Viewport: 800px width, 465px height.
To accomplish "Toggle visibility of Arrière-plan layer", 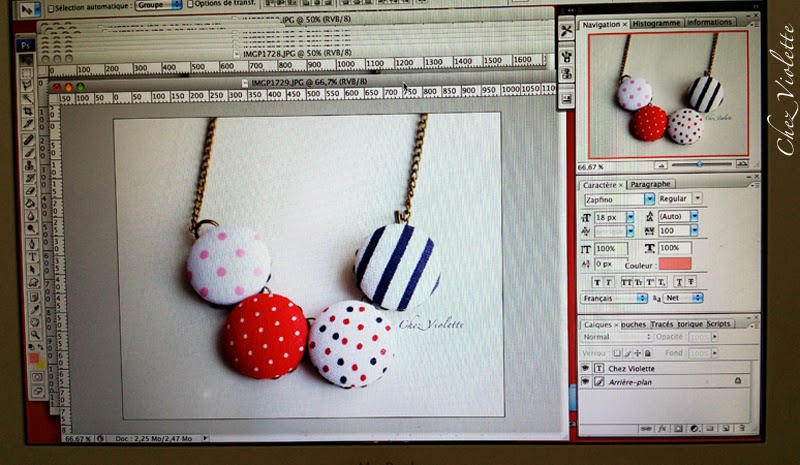I will click(585, 381).
